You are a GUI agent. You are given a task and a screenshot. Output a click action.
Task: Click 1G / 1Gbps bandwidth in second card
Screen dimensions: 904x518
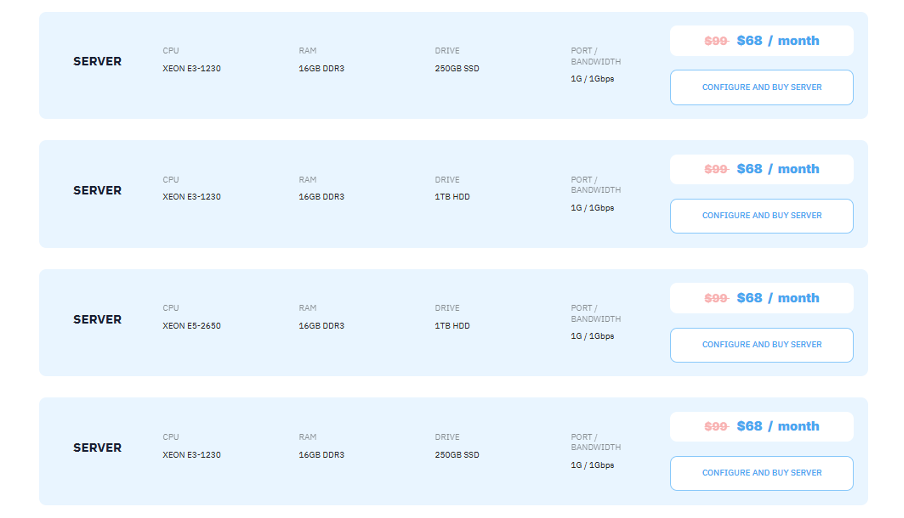592,208
